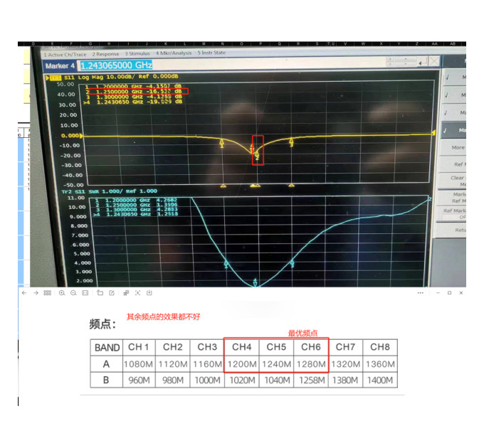
Task: Toggle the second checked Marker softkey
Action: 454,95
